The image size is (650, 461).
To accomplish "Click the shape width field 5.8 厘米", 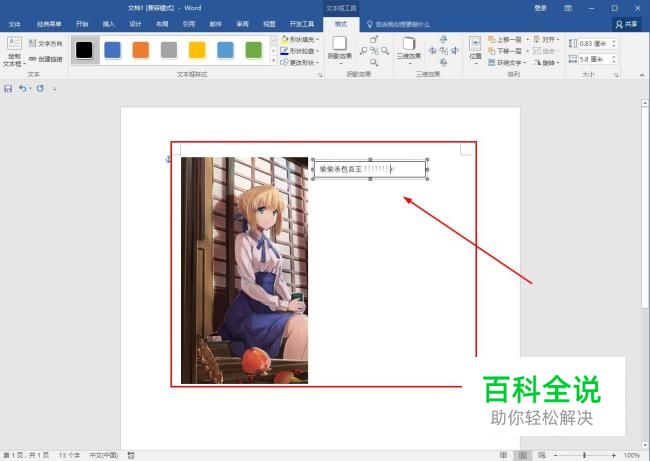I will 594,59.
